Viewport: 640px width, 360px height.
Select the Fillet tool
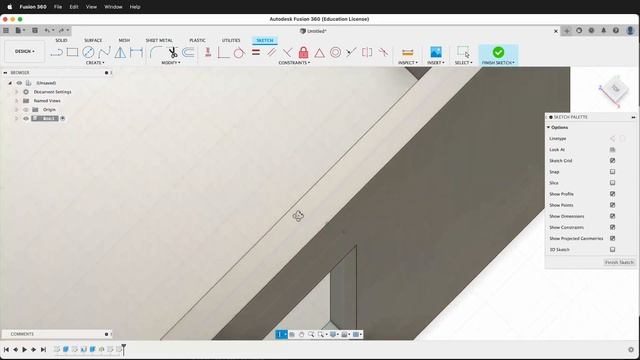click(156, 52)
